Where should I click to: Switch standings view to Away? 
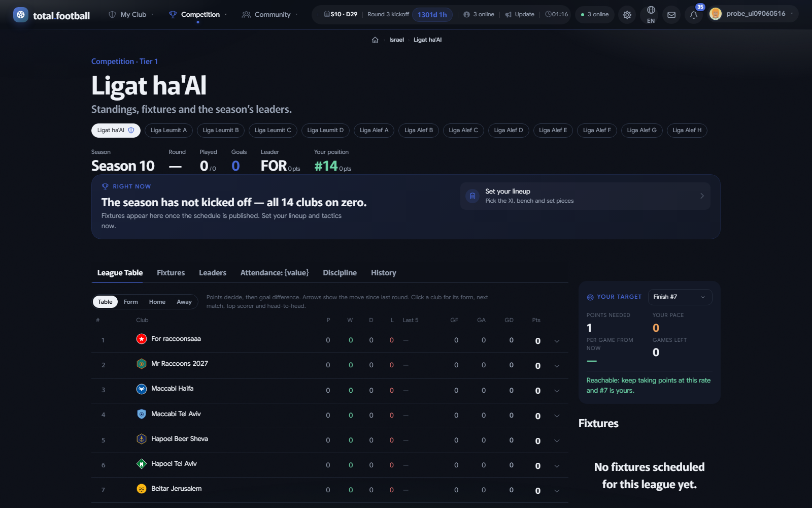pyautogui.click(x=184, y=302)
